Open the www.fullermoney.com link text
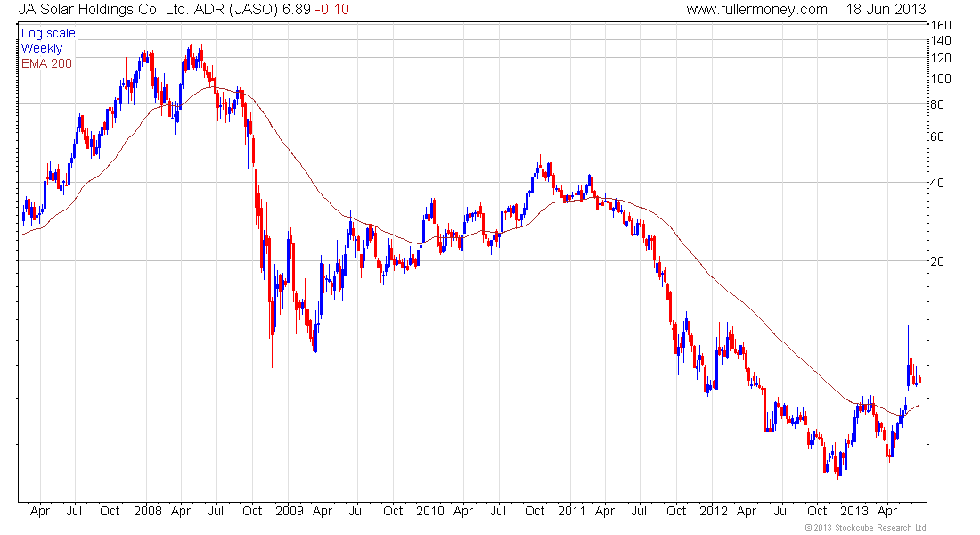This screenshot has width=980, height=535. click(x=757, y=10)
